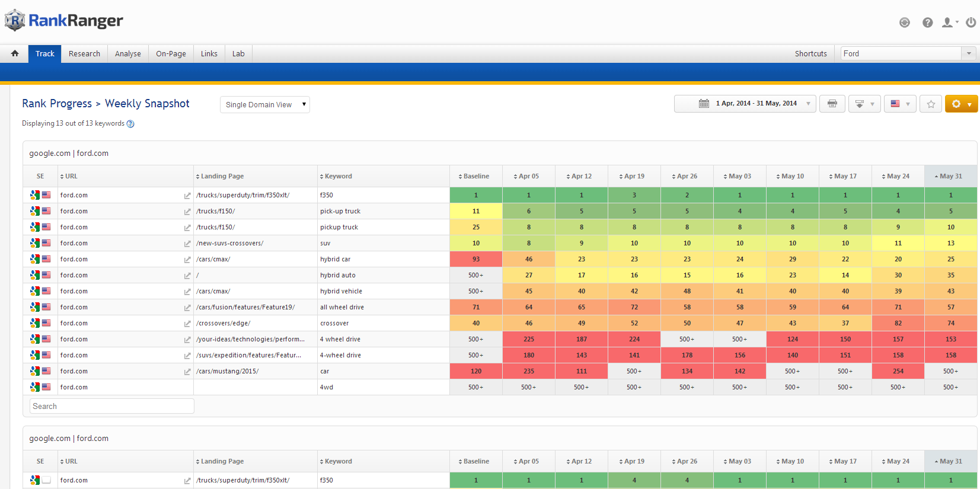The image size is (980, 489).
Task: Open external link icon for crossover row
Action: point(187,324)
